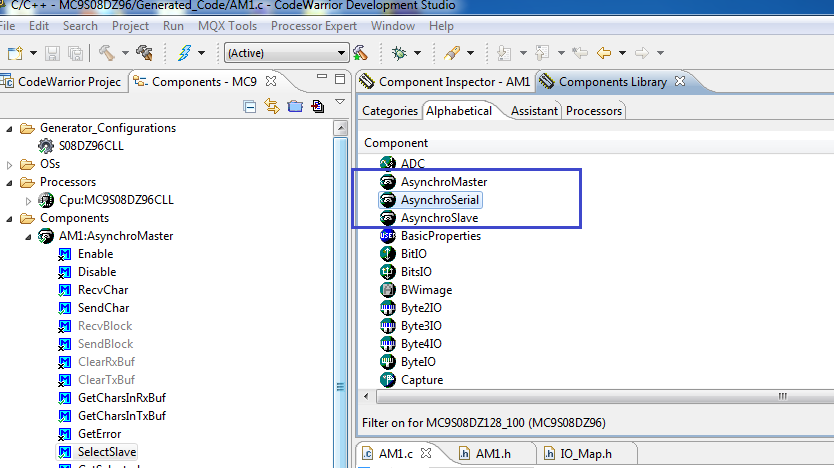Expand the OSs folder
This screenshot has width=834, height=468.
[x=9, y=165]
